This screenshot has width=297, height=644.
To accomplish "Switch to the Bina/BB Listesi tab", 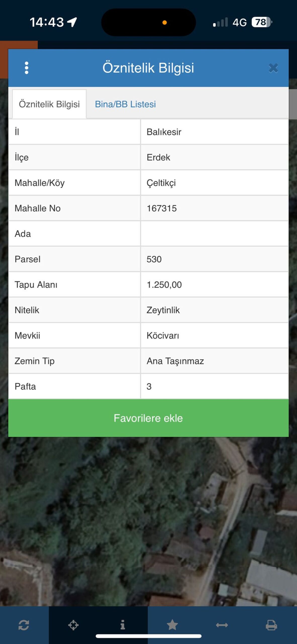I will [x=125, y=104].
